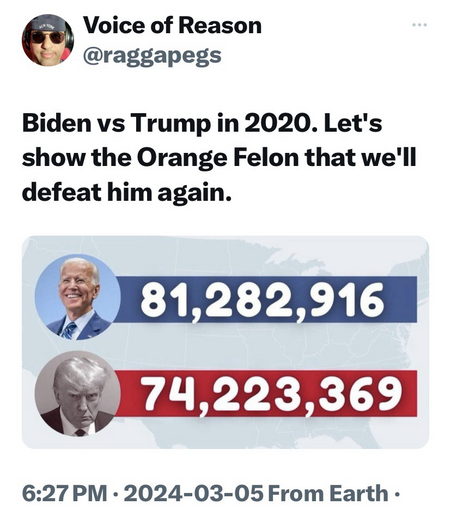Click the Trump mugshot circular portrait
Screen dimensions: 451x511
click(x=78, y=393)
